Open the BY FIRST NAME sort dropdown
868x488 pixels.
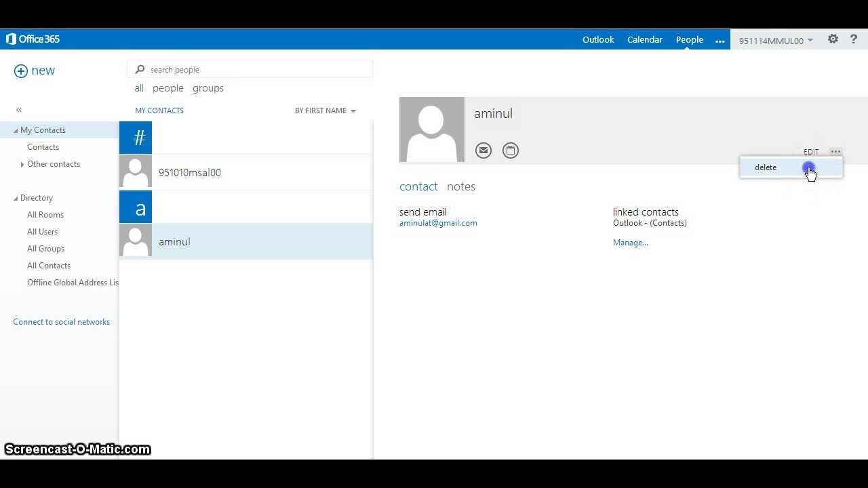click(x=325, y=110)
